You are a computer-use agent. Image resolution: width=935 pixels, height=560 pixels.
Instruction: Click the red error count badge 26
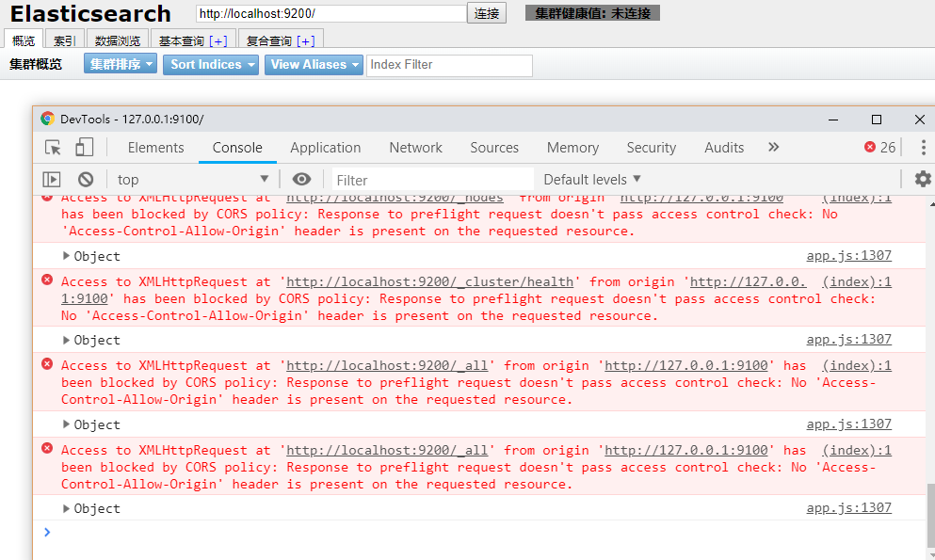(x=880, y=147)
